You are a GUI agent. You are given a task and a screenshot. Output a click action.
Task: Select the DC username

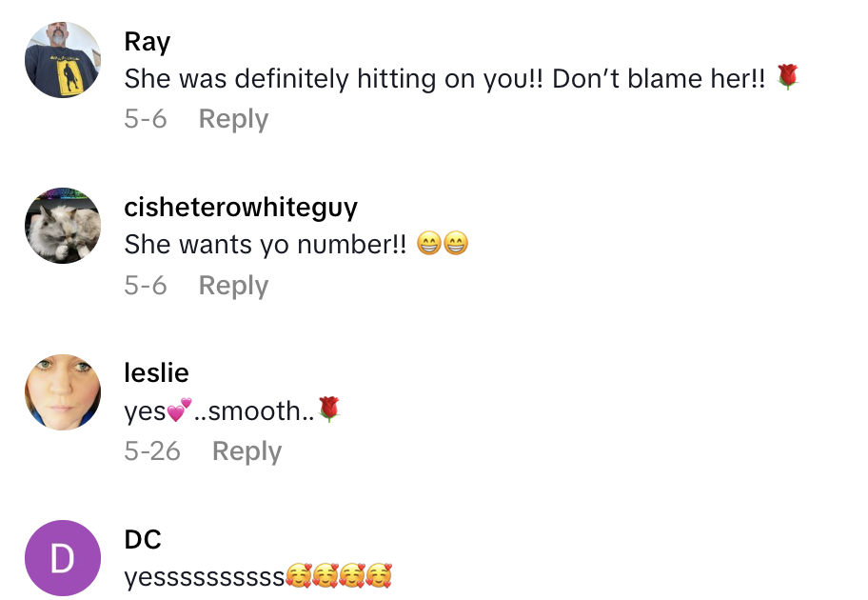[143, 540]
